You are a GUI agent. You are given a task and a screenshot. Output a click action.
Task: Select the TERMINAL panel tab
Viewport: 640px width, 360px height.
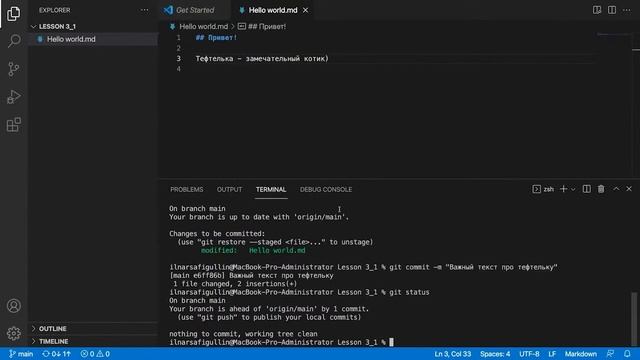tap(271, 189)
